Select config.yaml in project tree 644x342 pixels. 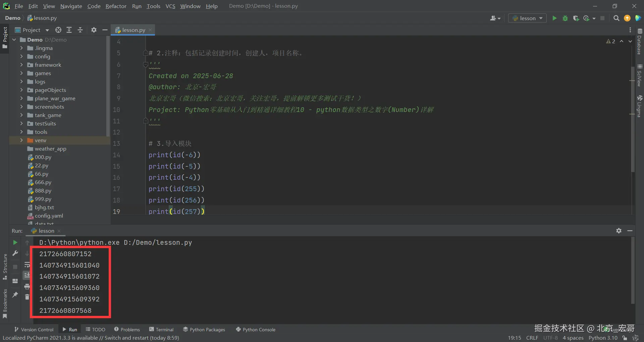(x=49, y=216)
